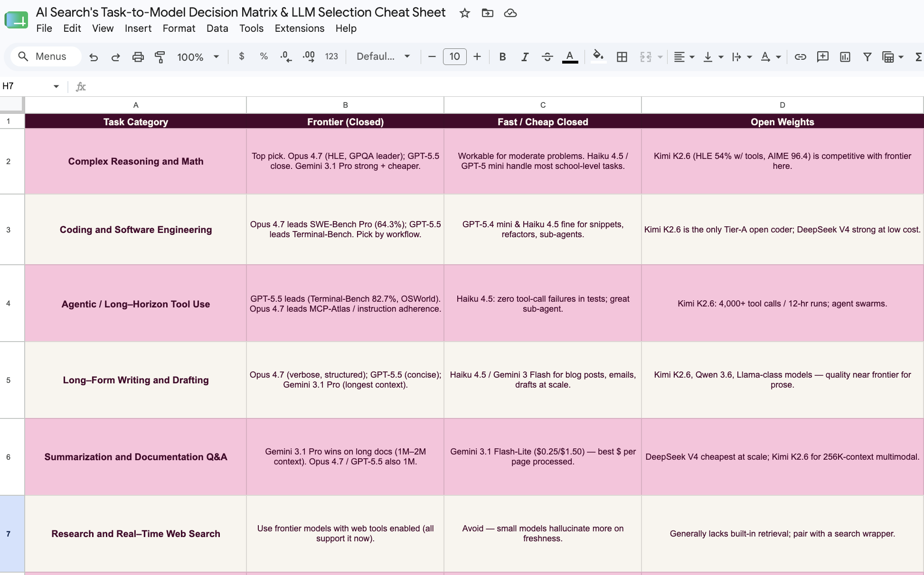Select 'Coding and Software Engineering' cell
The width and height of the screenshot is (924, 575).
136,230
